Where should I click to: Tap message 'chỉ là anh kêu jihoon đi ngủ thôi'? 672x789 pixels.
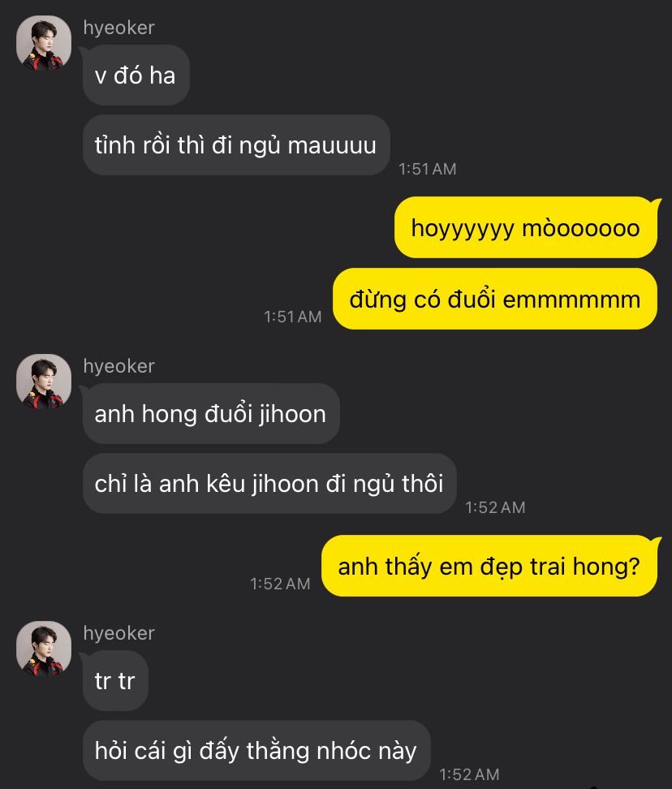269,483
